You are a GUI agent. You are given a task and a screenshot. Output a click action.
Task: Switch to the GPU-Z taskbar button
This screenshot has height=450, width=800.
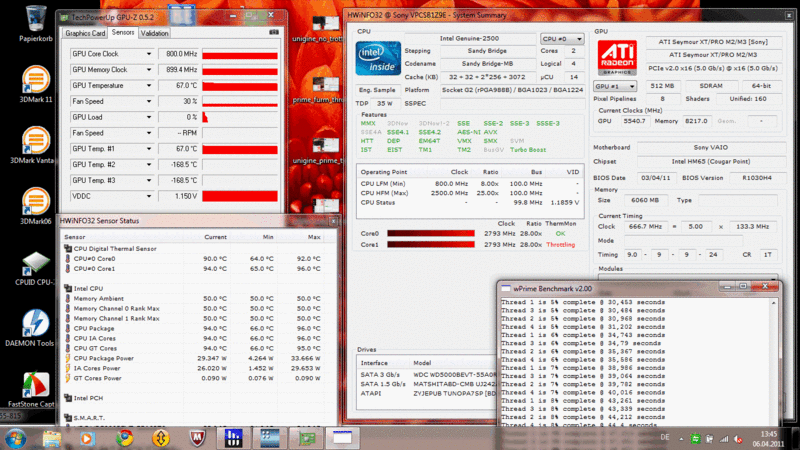click(x=306, y=438)
